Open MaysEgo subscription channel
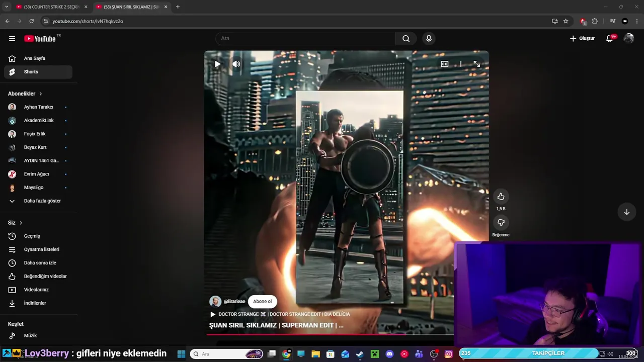 38,188
